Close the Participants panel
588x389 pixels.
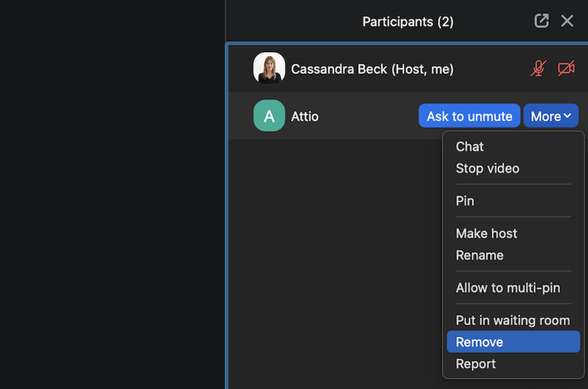567,21
